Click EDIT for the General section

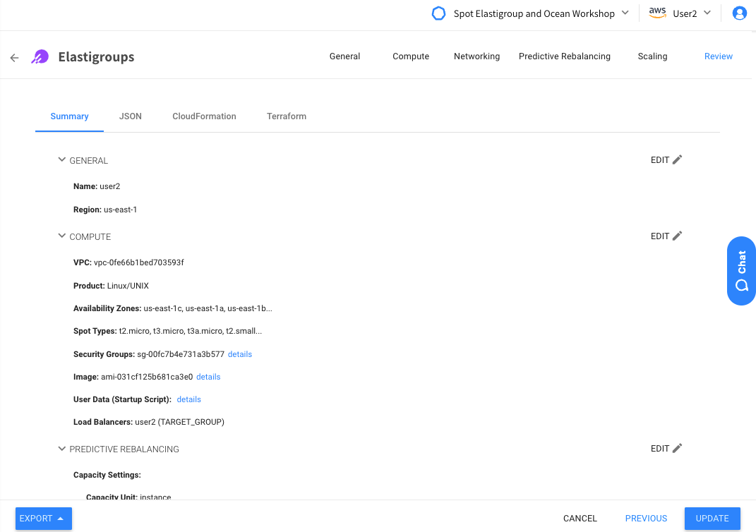(x=660, y=160)
